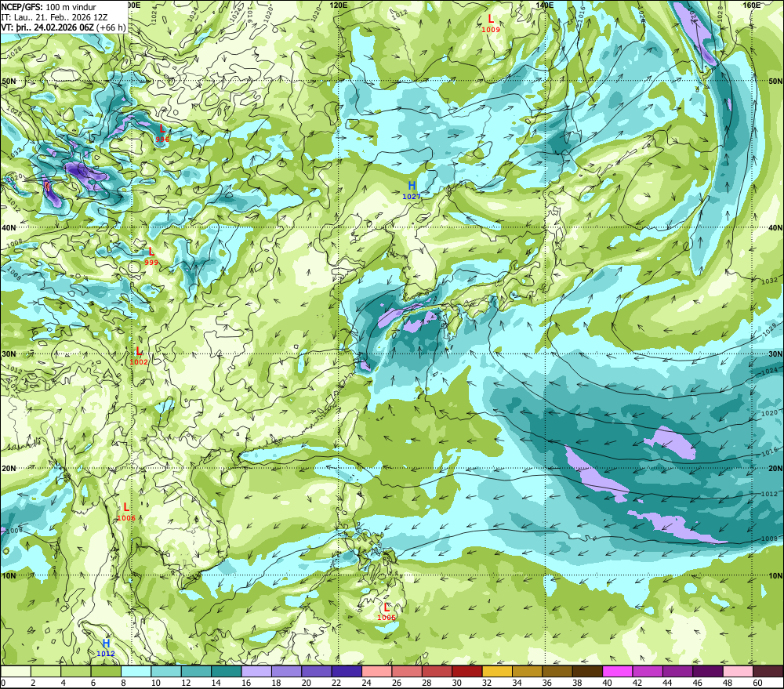Click the 1012 isobar label below 20N right

pos(770,494)
